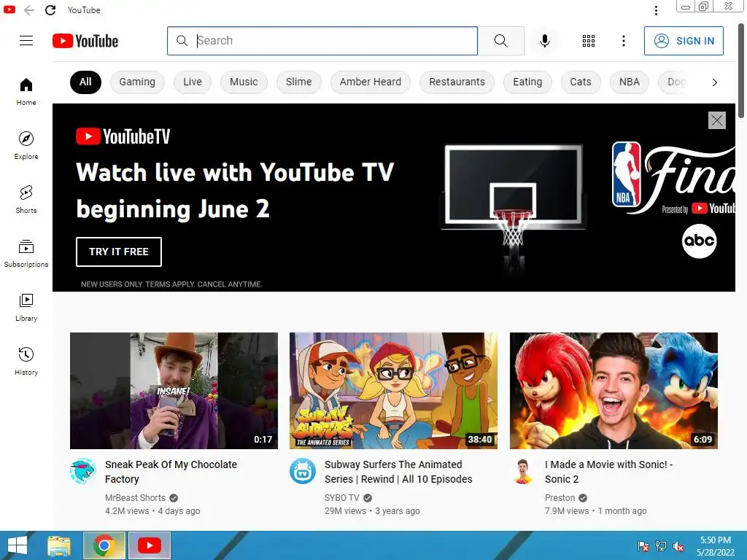Click the page vertical scrollbar
Image resolution: width=747 pixels, height=560 pixels.
coord(741,71)
